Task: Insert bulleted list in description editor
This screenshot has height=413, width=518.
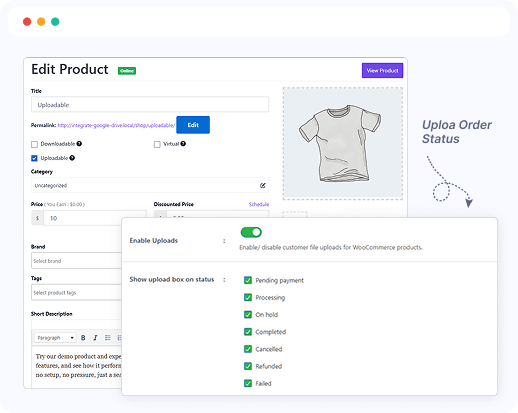Action: [107, 338]
